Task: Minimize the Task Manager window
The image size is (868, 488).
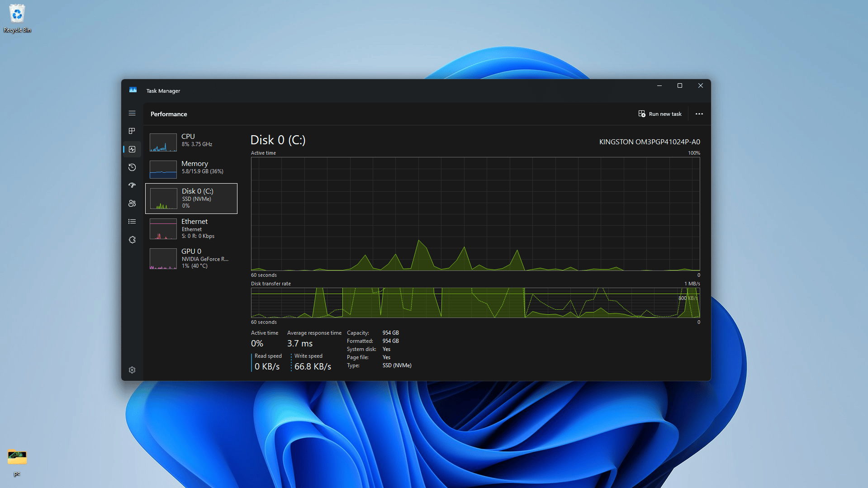Action: [x=659, y=85]
